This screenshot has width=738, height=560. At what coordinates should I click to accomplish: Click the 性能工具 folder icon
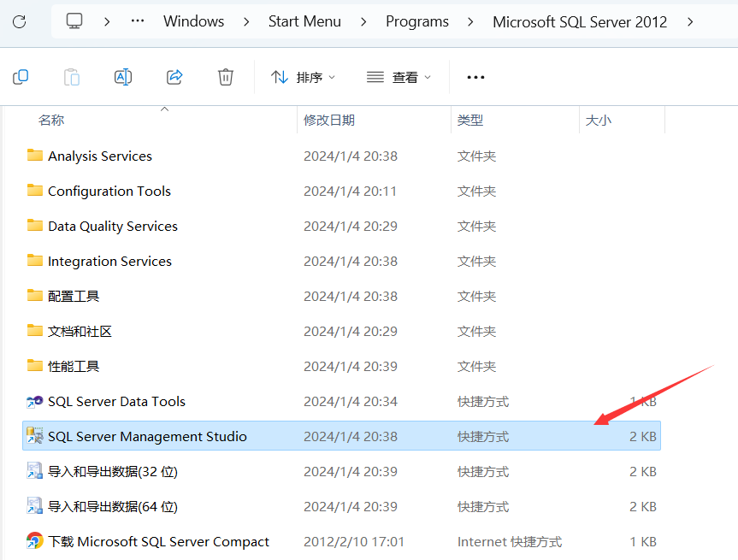35,366
